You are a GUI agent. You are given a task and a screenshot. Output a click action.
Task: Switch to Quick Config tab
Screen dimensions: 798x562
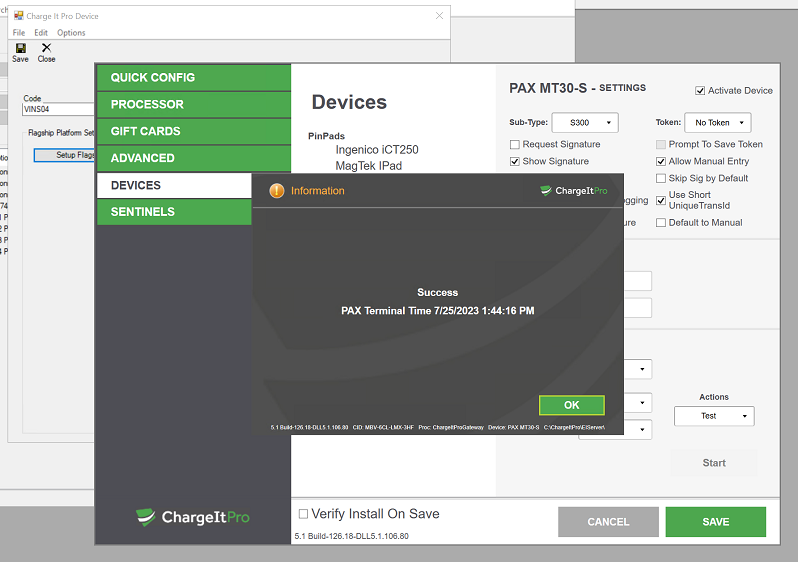(193, 77)
